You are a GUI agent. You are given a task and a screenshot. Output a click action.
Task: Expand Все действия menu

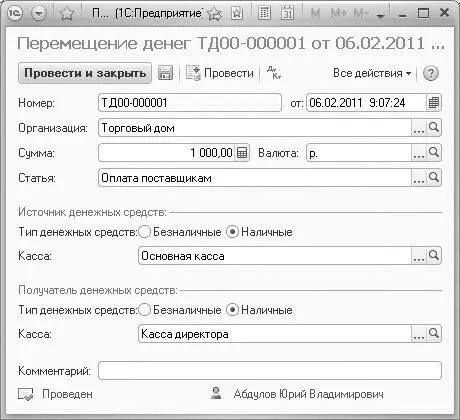point(372,73)
